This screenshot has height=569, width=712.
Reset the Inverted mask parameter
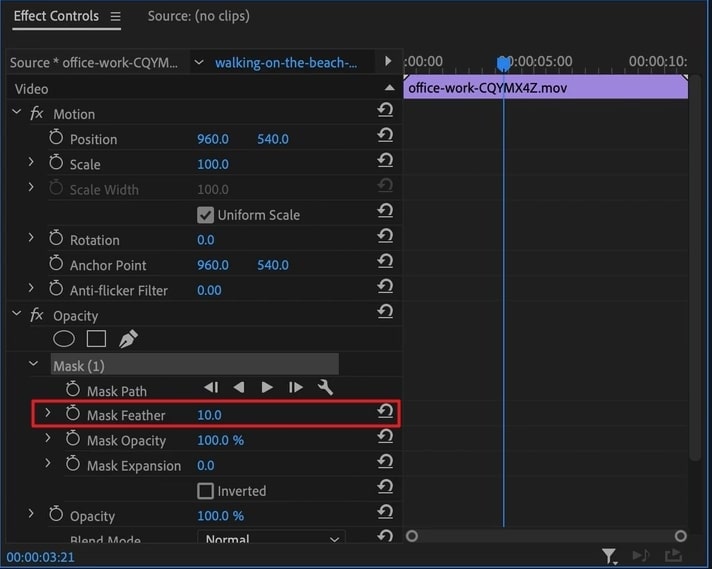pyautogui.click(x=385, y=487)
